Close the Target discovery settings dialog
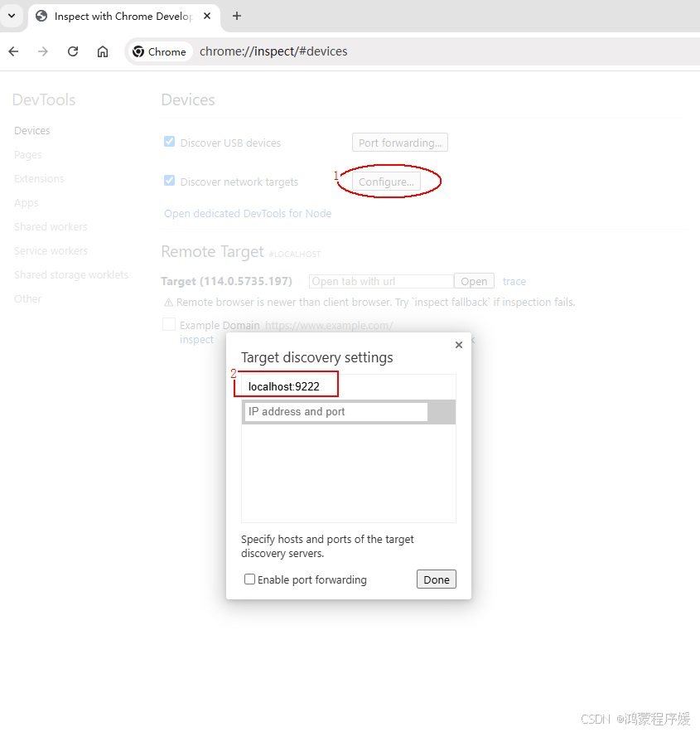The image size is (700, 732). click(459, 345)
